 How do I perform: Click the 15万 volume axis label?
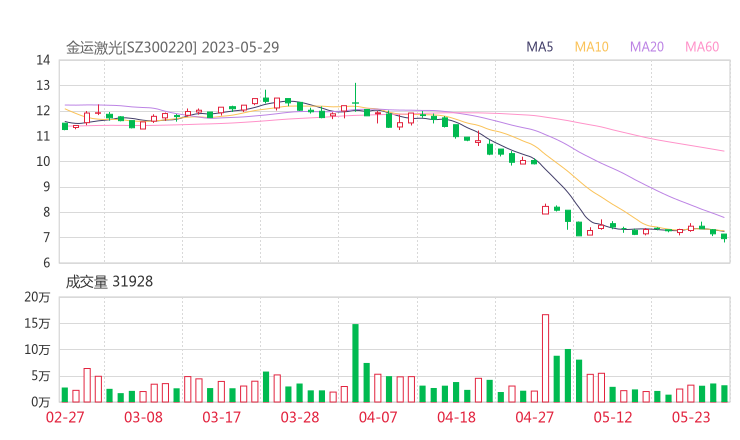coord(37,323)
